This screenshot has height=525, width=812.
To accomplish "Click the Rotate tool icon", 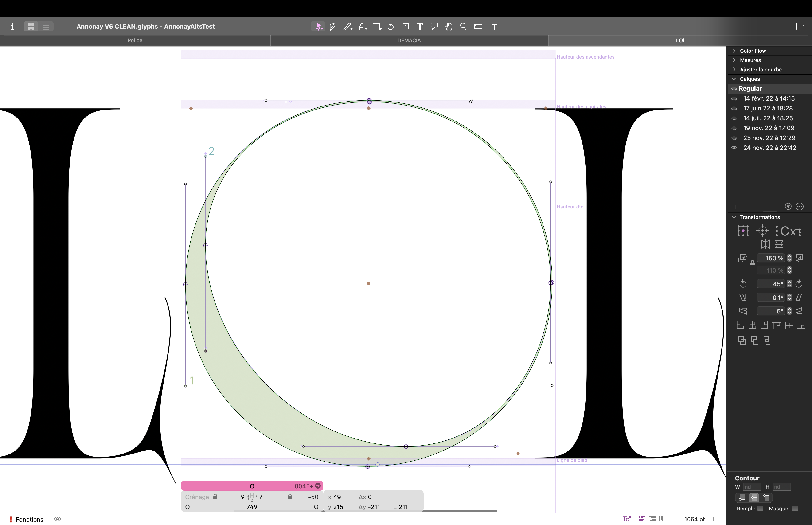I will (x=391, y=27).
